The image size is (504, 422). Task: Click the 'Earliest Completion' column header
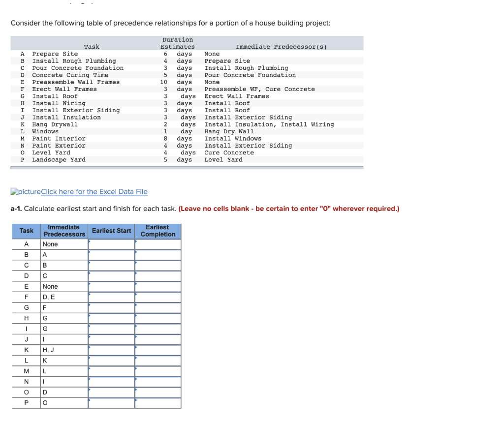pos(158,231)
